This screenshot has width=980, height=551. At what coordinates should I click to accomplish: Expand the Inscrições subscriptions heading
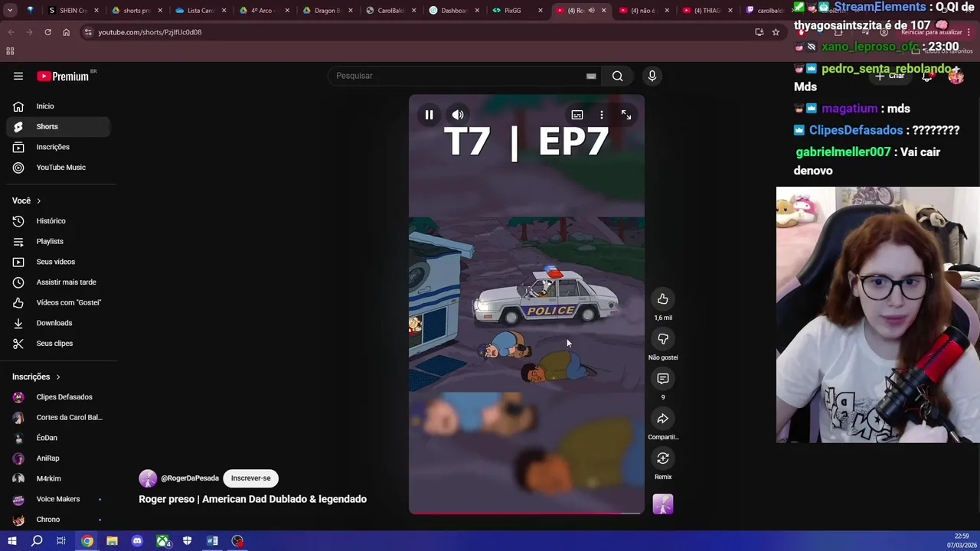click(x=36, y=377)
